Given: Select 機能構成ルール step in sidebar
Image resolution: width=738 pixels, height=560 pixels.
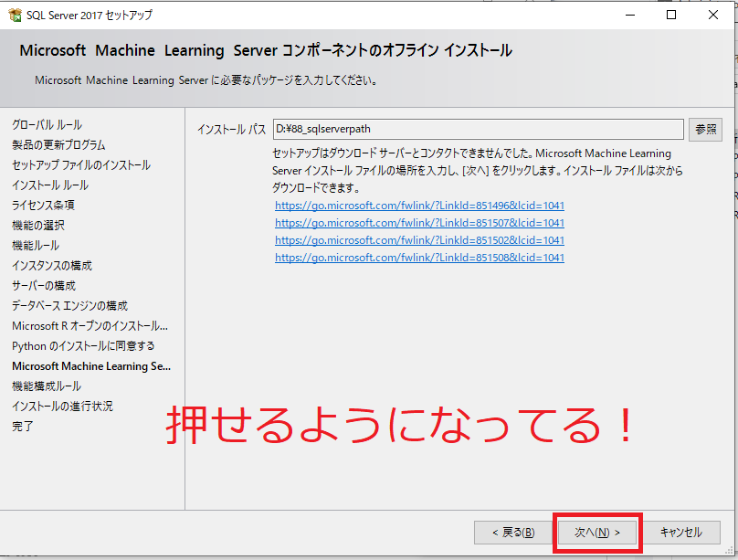Looking at the screenshot, I should point(47,386).
